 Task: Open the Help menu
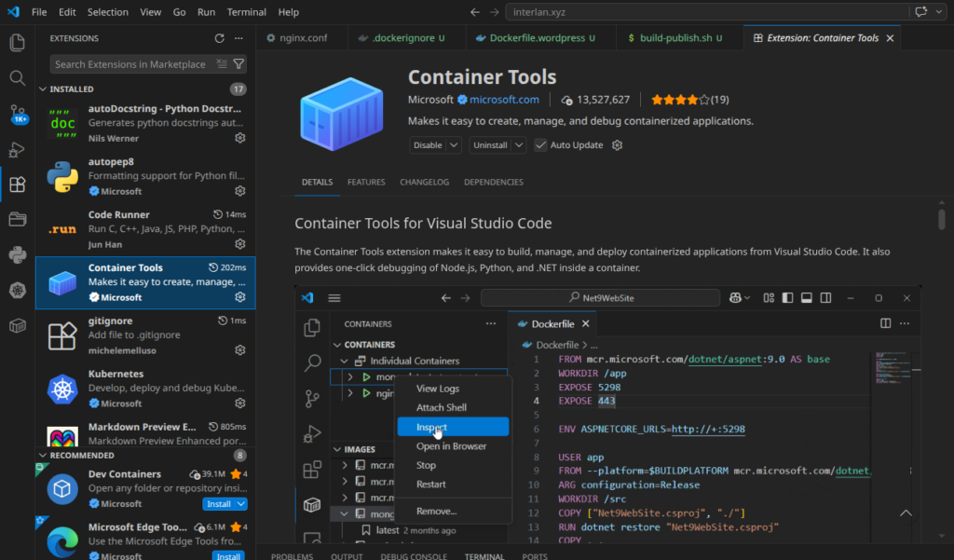click(x=289, y=12)
